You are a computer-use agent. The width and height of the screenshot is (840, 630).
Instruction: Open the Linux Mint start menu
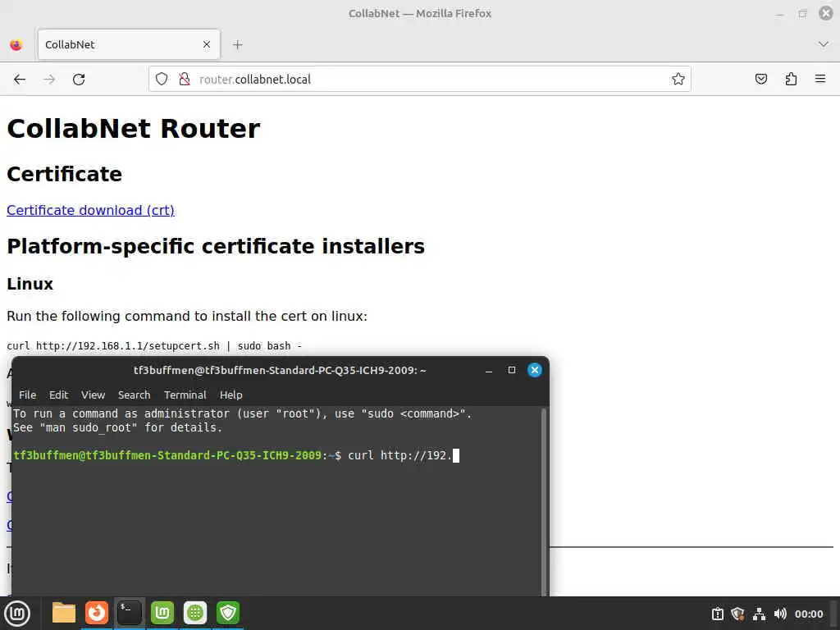point(17,614)
